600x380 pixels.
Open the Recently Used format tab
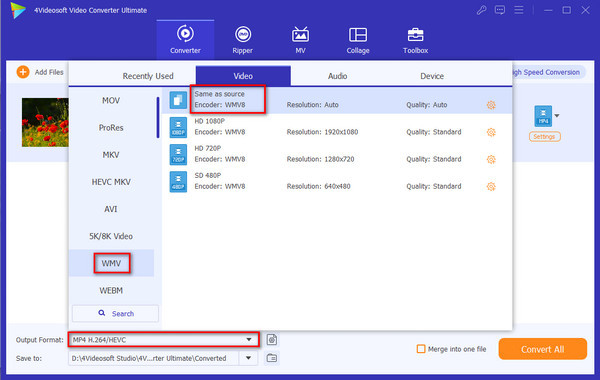coord(148,76)
